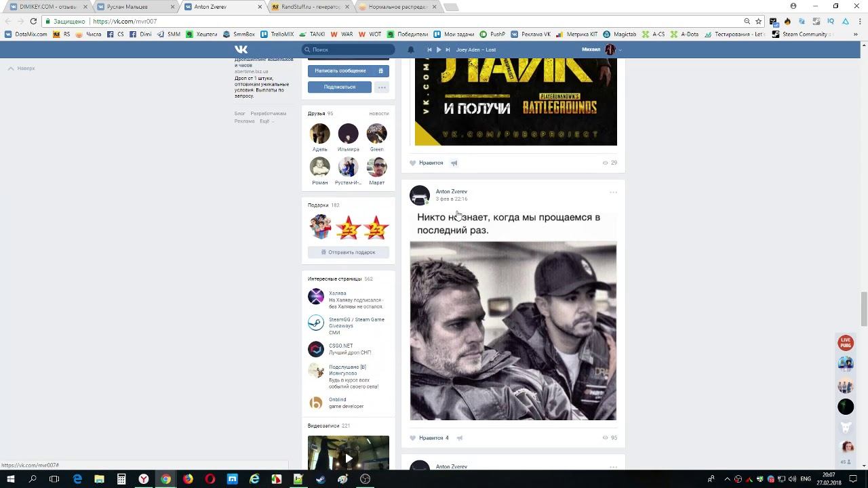868x488 pixels.
Task: Reload the page in Chrome
Action: coord(33,21)
